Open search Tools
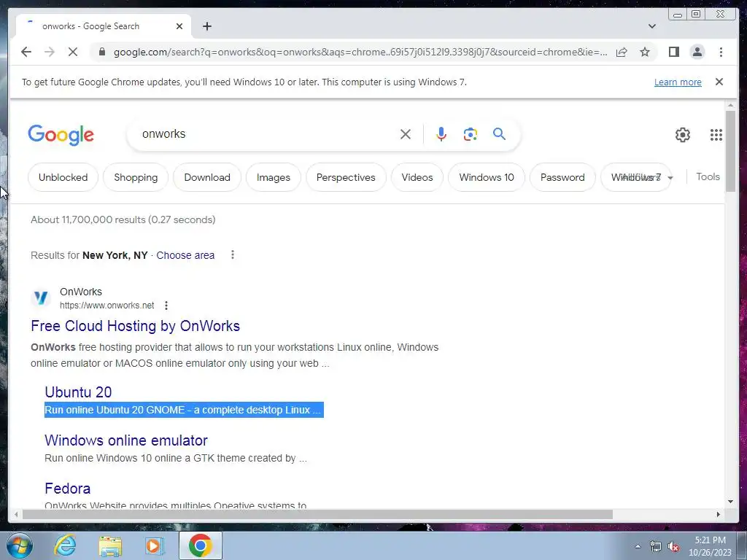The height and width of the screenshot is (560, 747). click(x=708, y=176)
